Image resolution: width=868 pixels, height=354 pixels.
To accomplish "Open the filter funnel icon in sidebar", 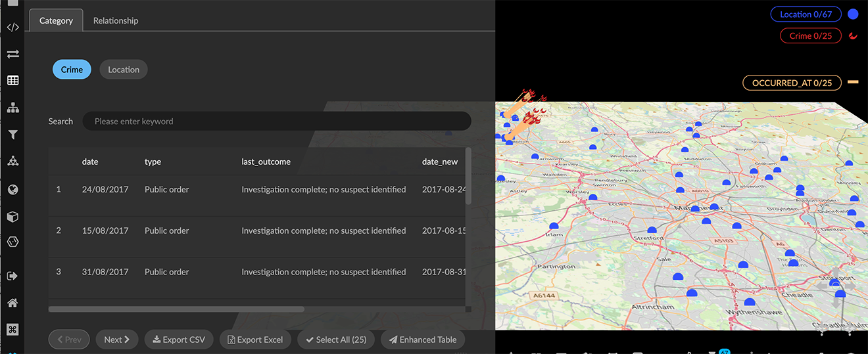I will tap(12, 135).
